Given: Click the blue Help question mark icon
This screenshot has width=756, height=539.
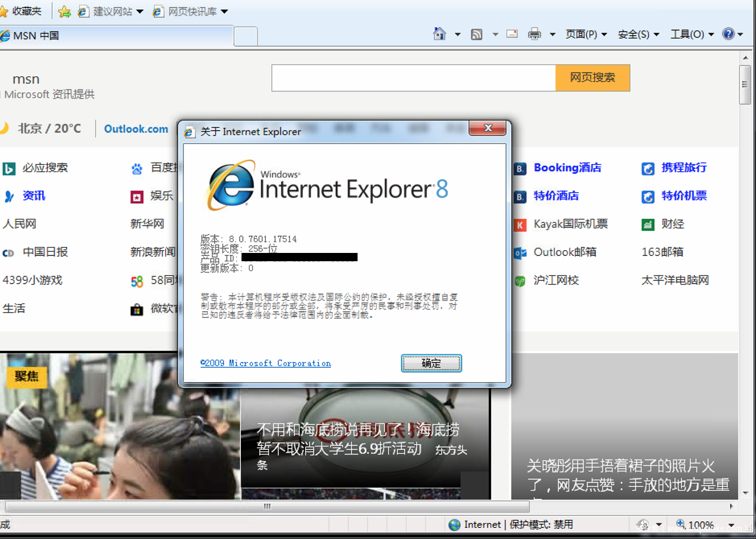Looking at the screenshot, I should 728,34.
